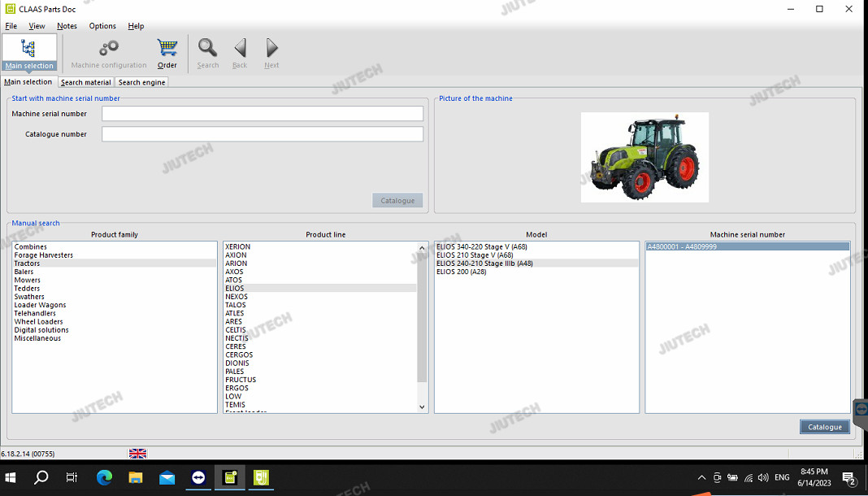Image resolution: width=868 pixels, height=496 pixels.
Task: Click the TeamViewer side panel icon
Action: coord(861,409)
